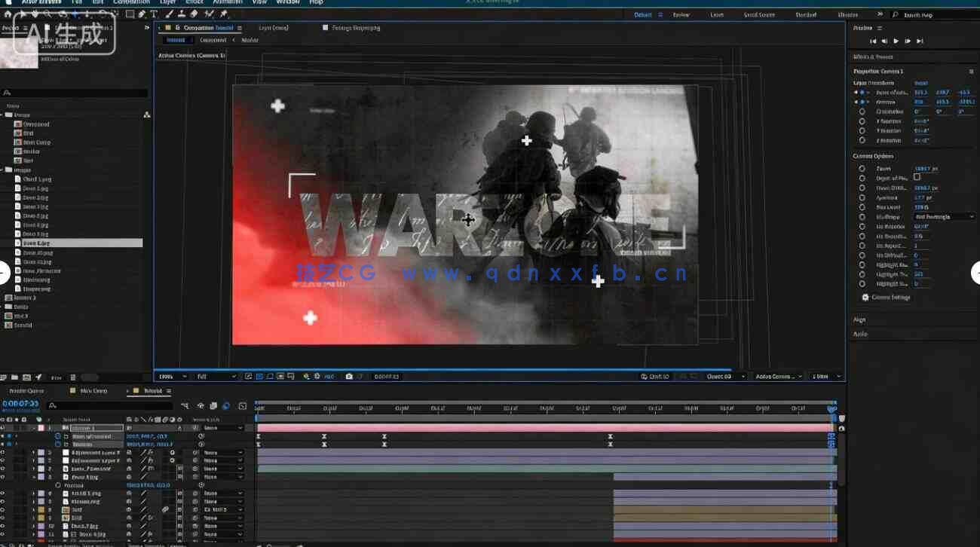Switch to the Review workspace
This screenshot has height=547, width=980.
click(681, 14)
